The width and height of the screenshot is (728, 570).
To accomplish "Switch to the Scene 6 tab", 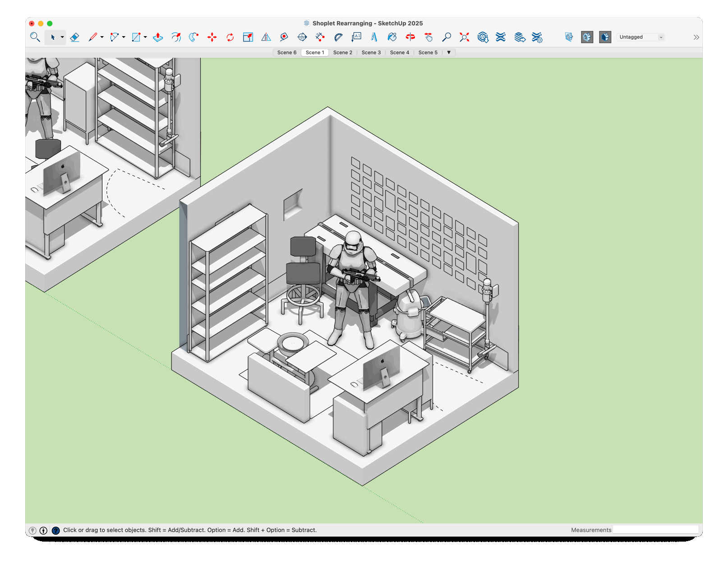I will [287, 52].
